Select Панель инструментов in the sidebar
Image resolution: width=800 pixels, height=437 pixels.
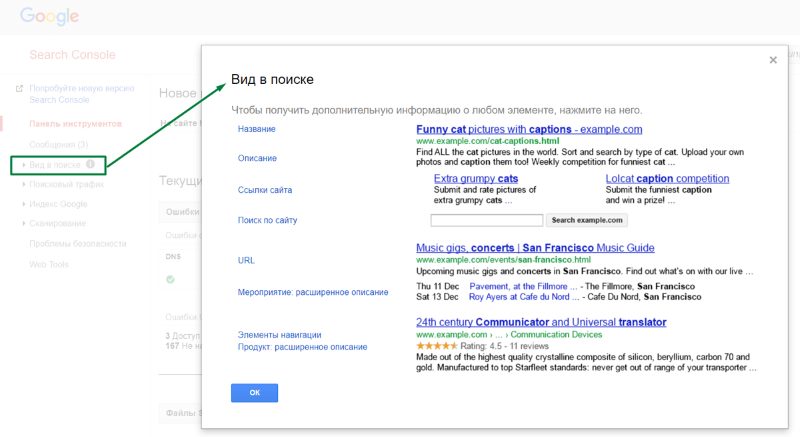tap(76, 123)
